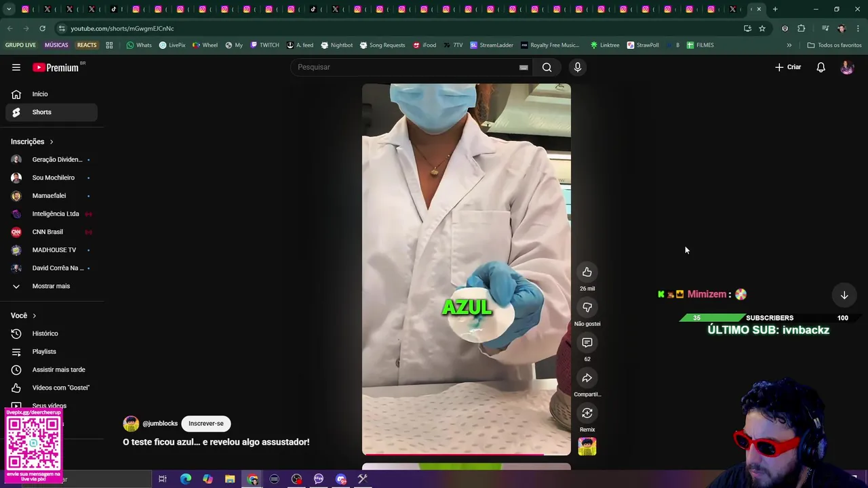
Task: Open Início in sidebar
Action: [x=52, y=94]
